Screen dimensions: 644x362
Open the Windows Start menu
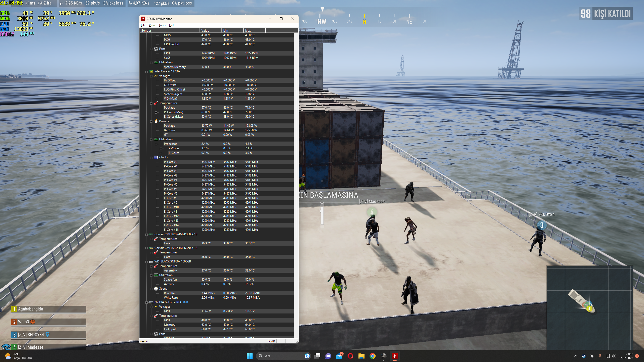(x=250, y=356)
